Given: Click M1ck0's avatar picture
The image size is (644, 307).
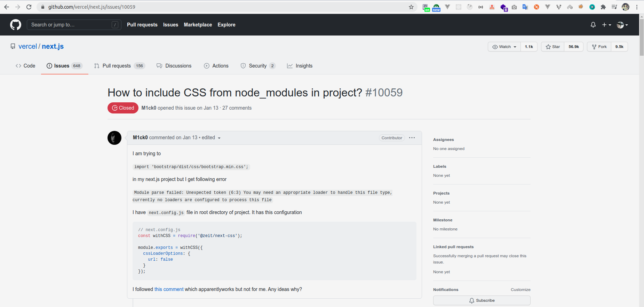Looking at the screenshot, I should [x=114, y=138].
